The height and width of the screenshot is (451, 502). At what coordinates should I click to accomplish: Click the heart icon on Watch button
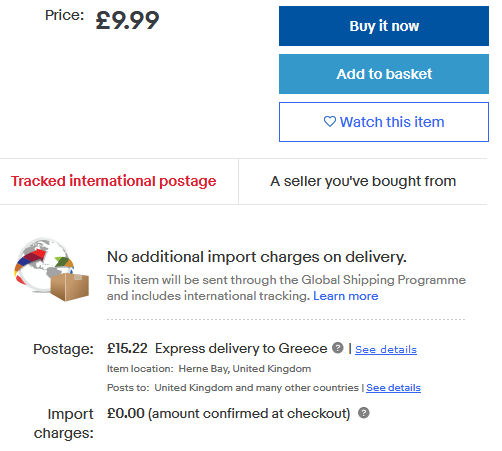[x=330, y=122]
